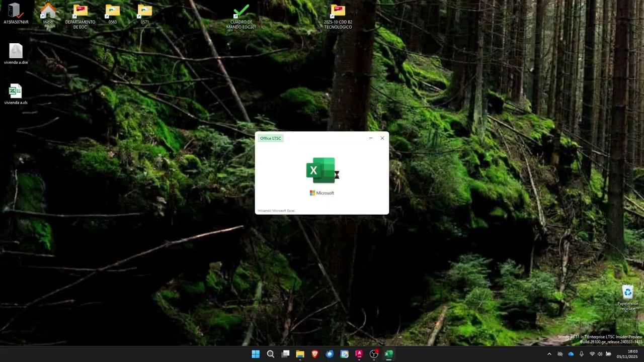Select the vivienda a.dxe file icon

16,54
